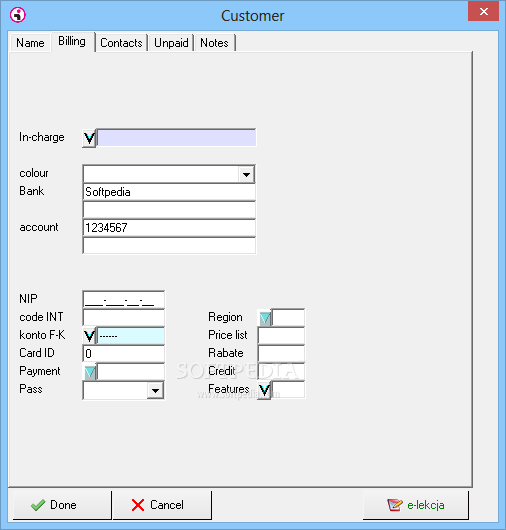Open the Contacts tab
This screenshot has height=530, width=506.
tap(121, 43)
